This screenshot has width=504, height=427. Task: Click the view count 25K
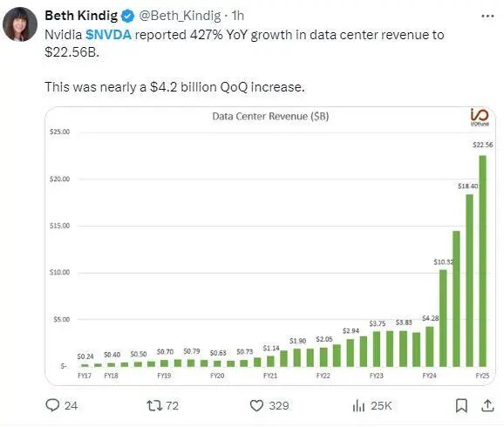(x=381, y=405)
